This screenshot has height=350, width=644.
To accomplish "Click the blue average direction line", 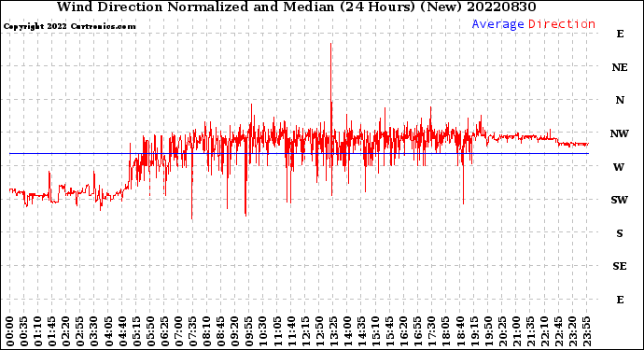I will point(299,154).
